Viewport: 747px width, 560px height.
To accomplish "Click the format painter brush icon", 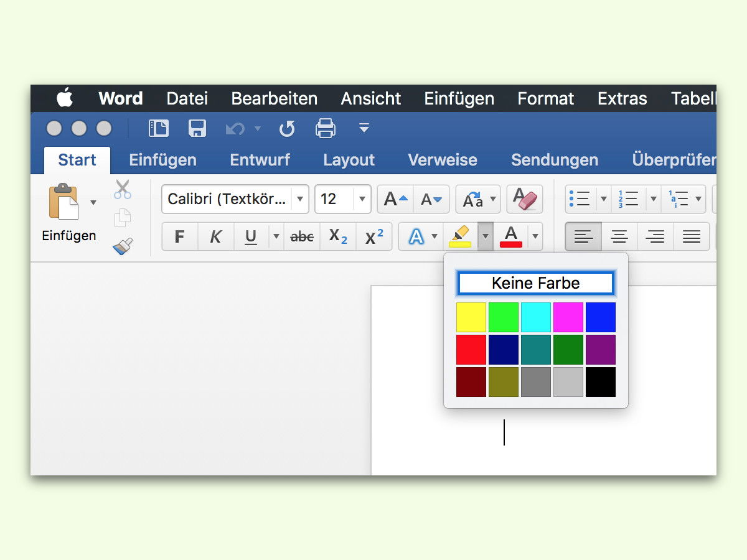I will 123,246.
